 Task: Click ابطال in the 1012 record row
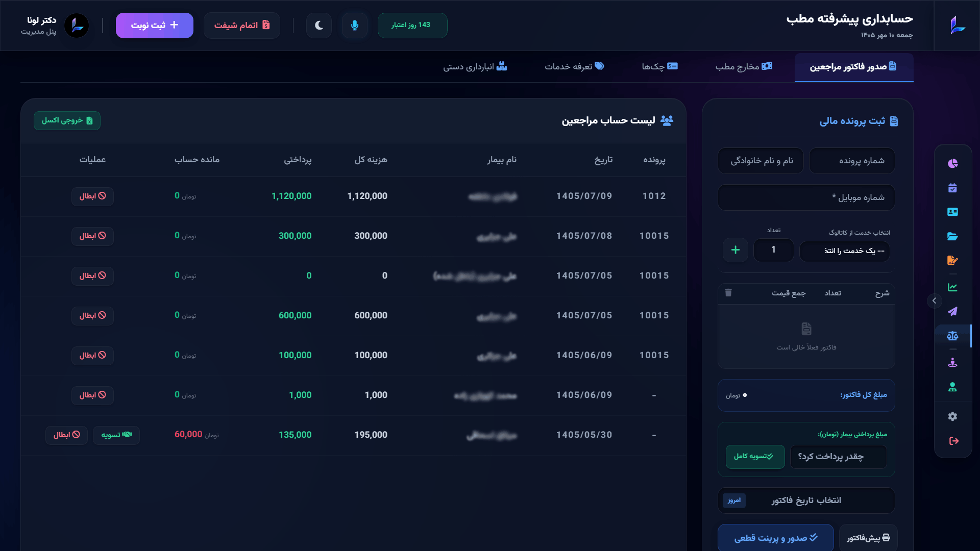click(x=92, y=196)
